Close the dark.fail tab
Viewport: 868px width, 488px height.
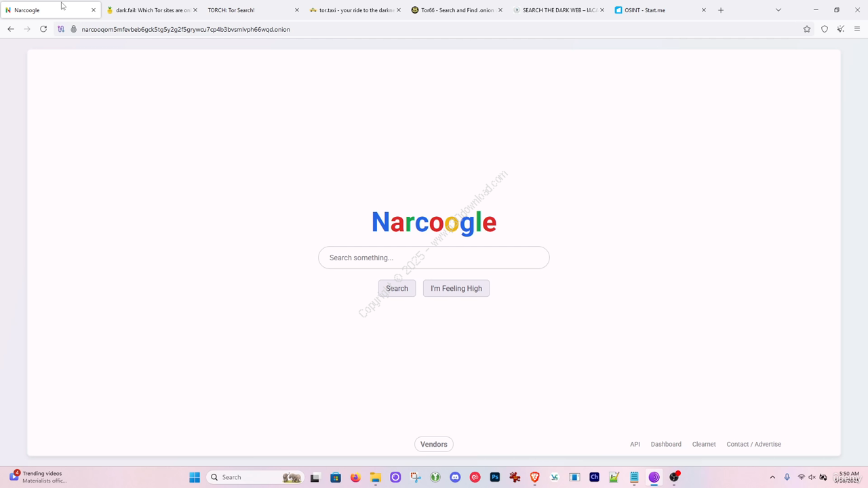click(x=195, y=10)
